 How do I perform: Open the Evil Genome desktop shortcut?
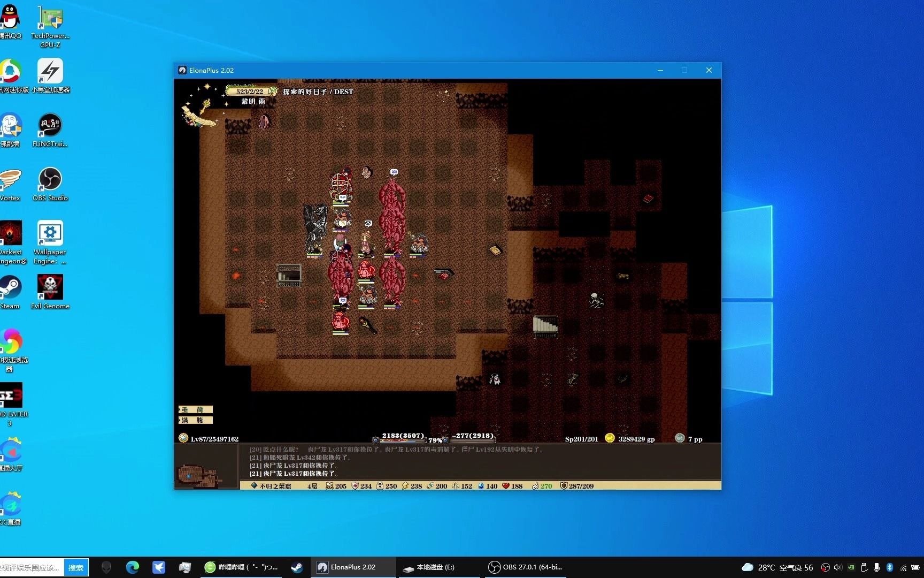[x=50, y=292]
